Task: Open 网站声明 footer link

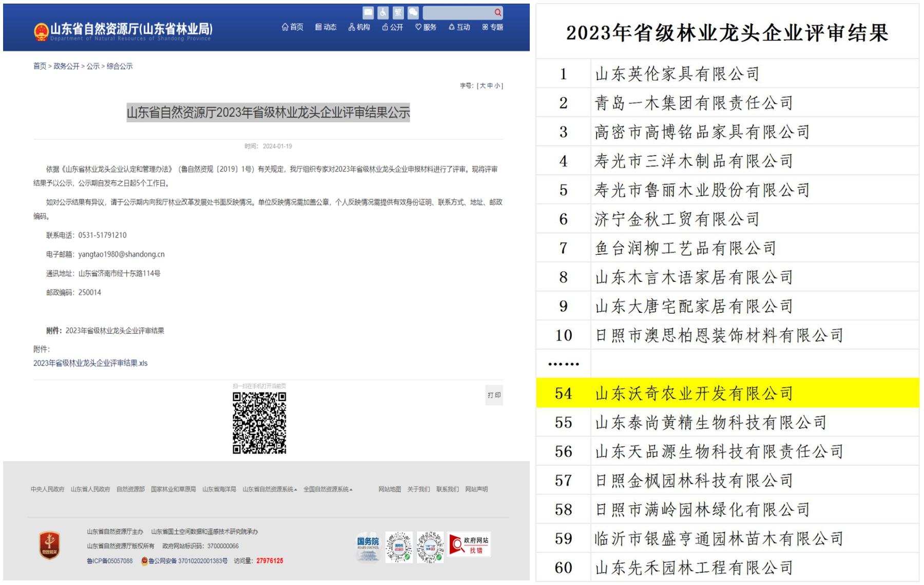Action: (476, 489)
